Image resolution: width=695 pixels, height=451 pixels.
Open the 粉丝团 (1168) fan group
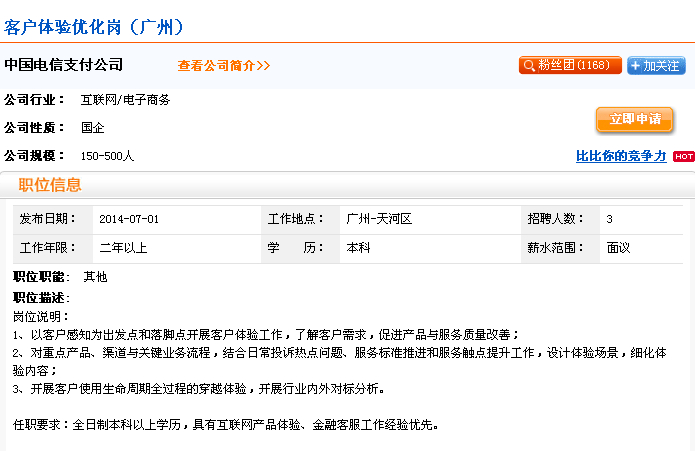[x=570, y=65]
